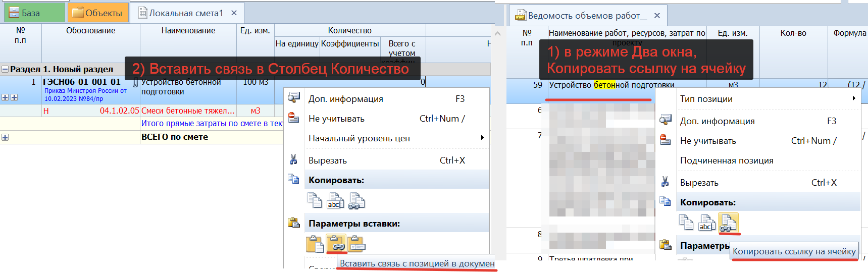Click clipboard icon beside Параметры in right menu

[665, 245]
